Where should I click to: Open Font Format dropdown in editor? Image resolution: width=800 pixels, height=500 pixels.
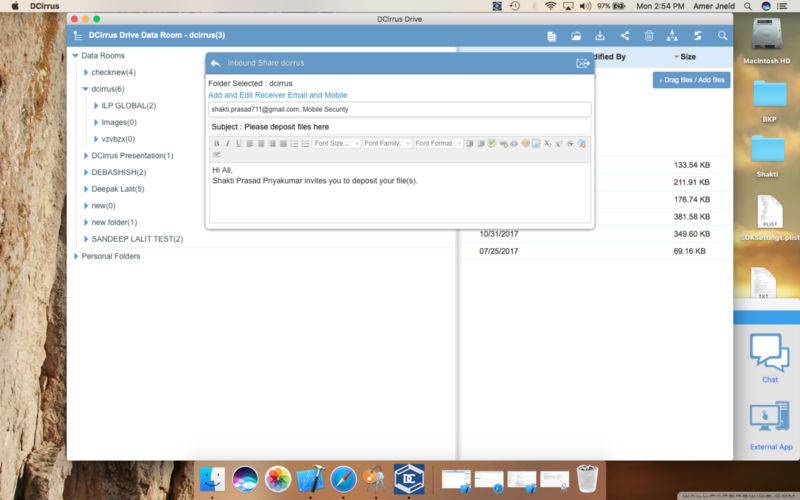point(438,143)
